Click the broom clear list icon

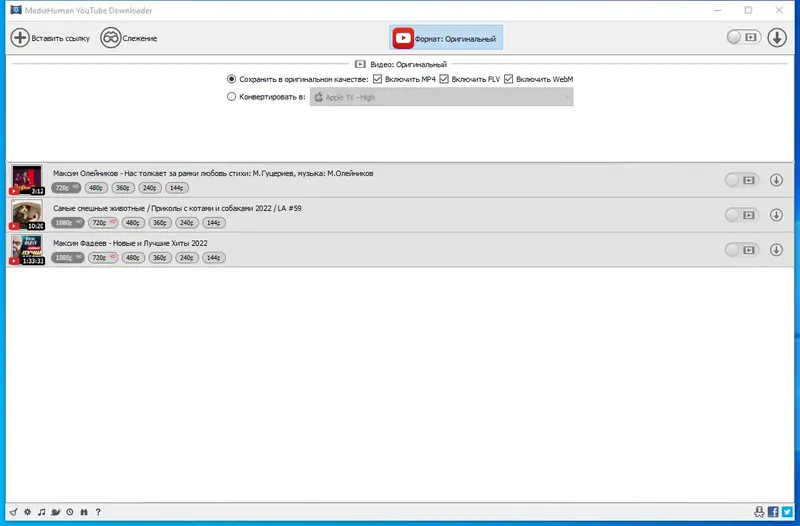13,512
